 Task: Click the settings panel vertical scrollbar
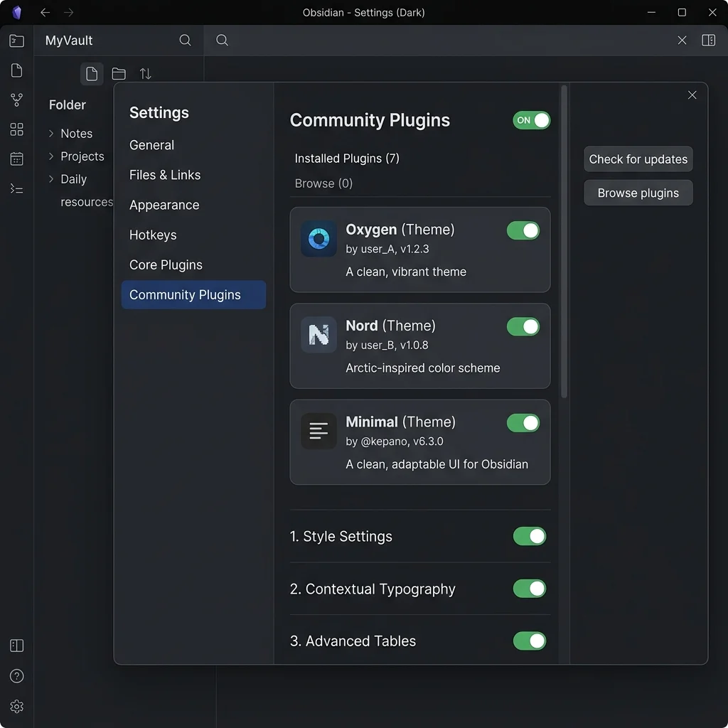[564, 242]
